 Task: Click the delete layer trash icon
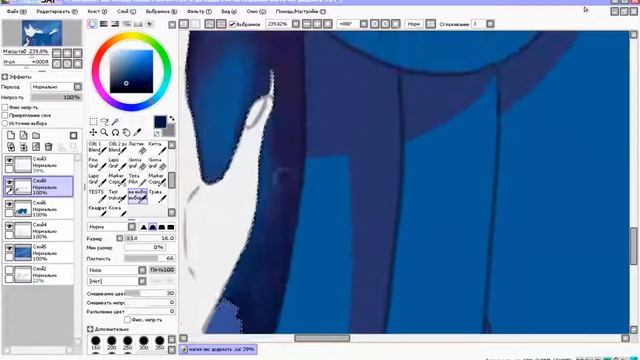coord(48,147)
